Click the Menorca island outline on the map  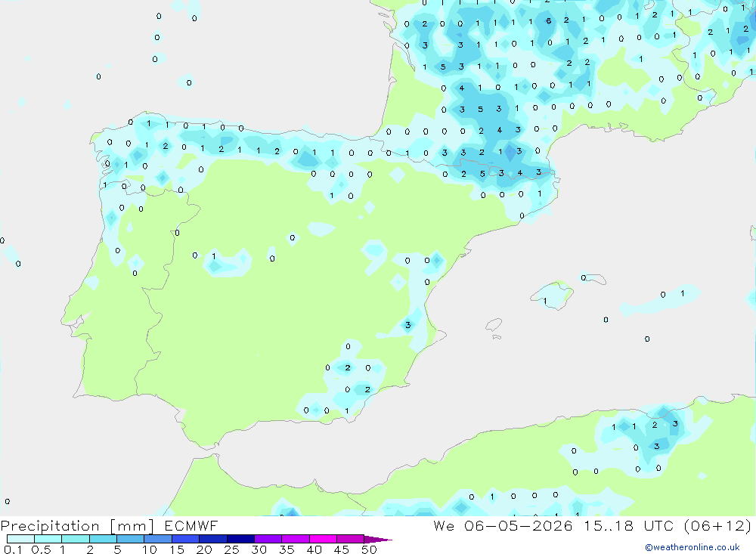[x=594, y=279]
